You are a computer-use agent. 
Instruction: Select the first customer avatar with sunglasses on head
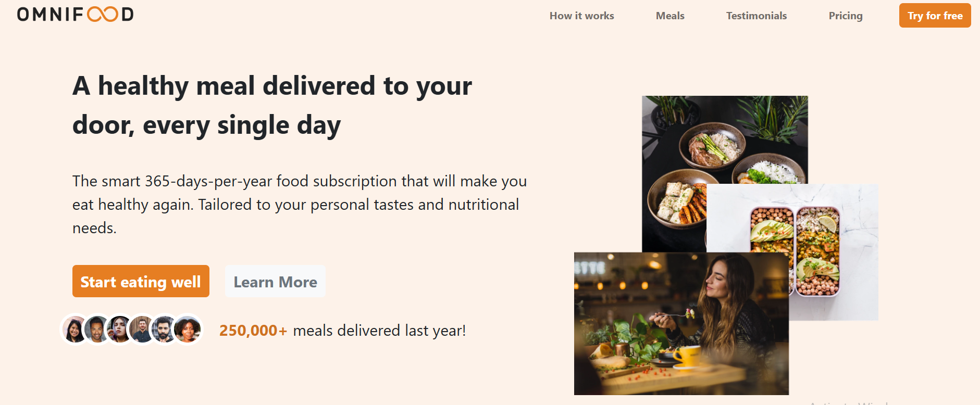point(76,330)
